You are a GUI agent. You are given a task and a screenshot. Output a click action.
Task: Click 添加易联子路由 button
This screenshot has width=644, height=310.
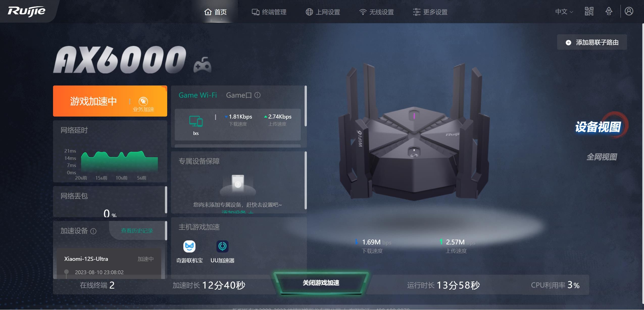(x=592, y=42)
